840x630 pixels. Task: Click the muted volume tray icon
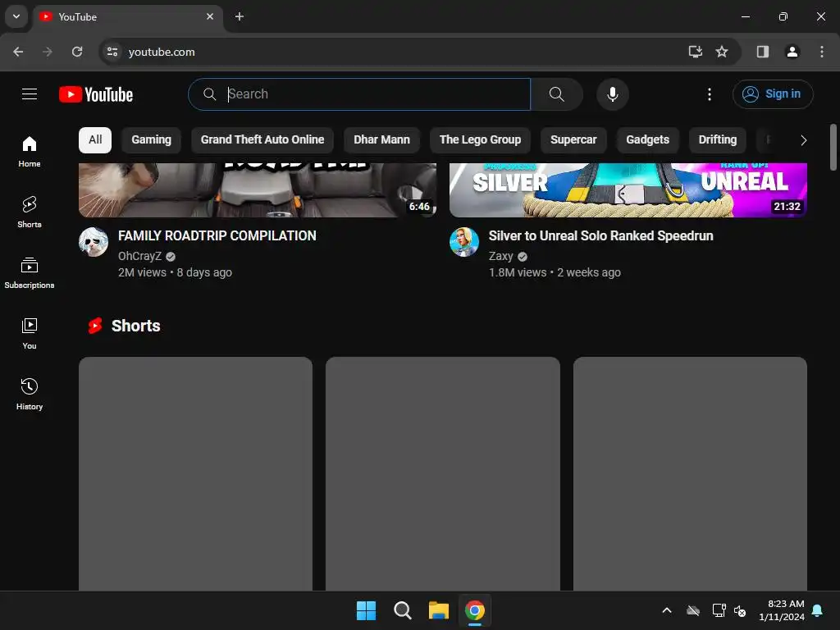(x=740, y=610)
